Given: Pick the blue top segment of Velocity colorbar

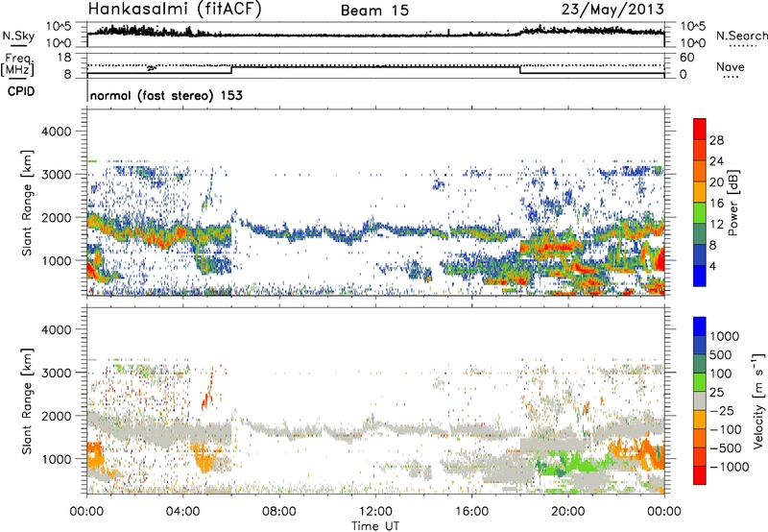Looking at the screenshot, I should (700, 326).
